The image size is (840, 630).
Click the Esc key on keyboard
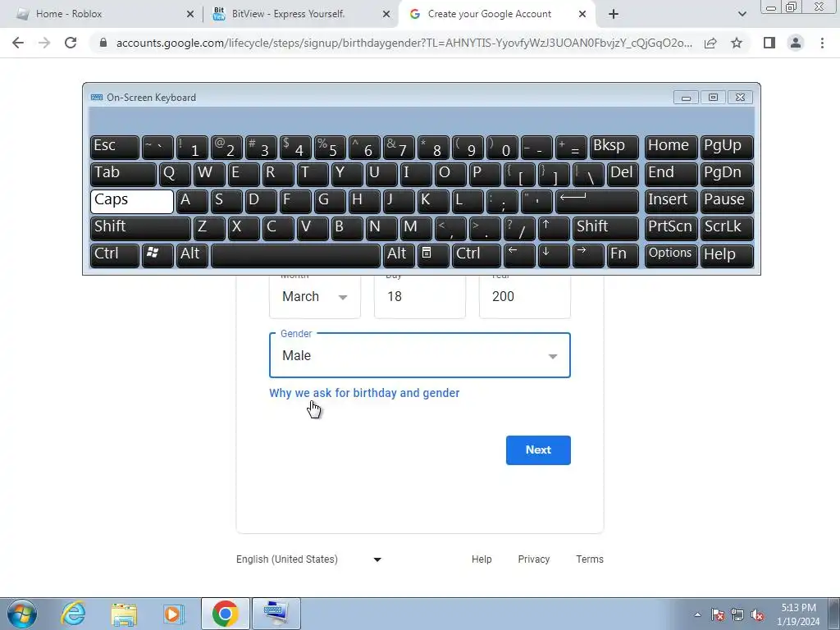115,148
